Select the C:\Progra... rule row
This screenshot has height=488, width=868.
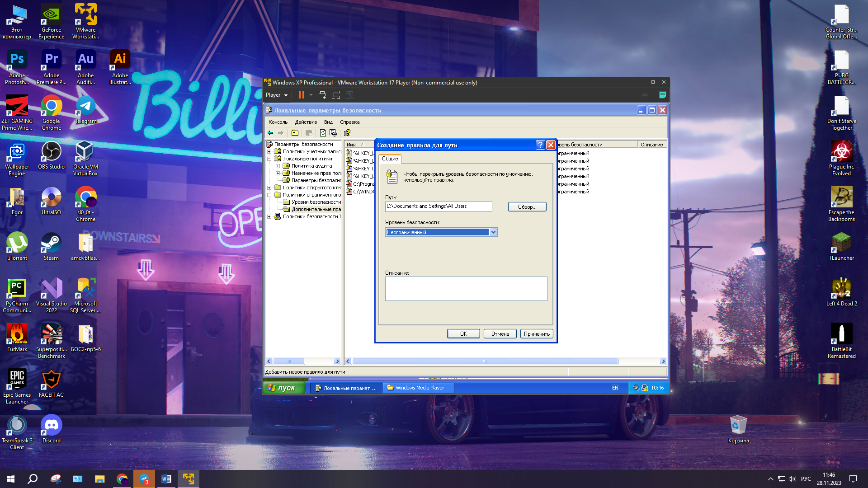click(x=360, y=184)
